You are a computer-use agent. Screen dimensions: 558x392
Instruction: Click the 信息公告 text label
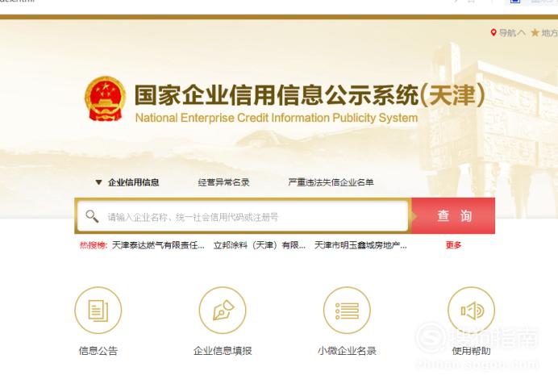coord(98,351)
